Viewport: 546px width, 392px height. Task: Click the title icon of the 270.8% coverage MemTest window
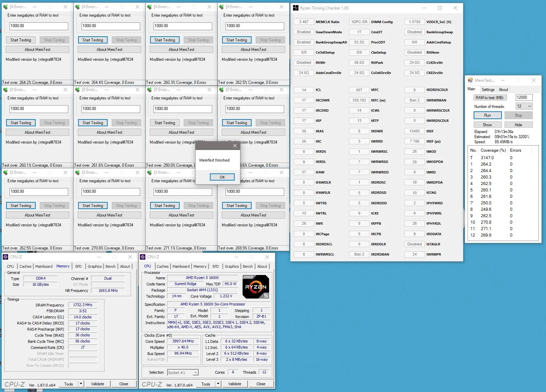(77, 172)
